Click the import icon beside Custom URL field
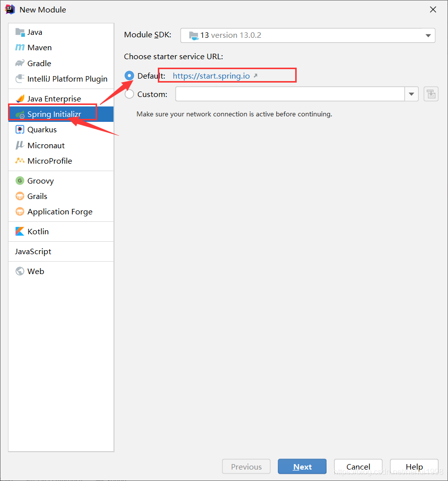Screen dimensions: 448x481 pos(431,94)
